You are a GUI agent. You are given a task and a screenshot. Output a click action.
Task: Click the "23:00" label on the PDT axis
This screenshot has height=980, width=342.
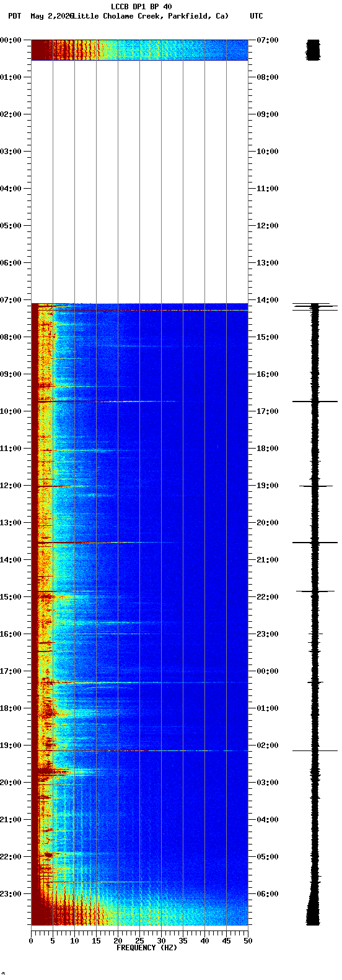[x=11, y=894]
